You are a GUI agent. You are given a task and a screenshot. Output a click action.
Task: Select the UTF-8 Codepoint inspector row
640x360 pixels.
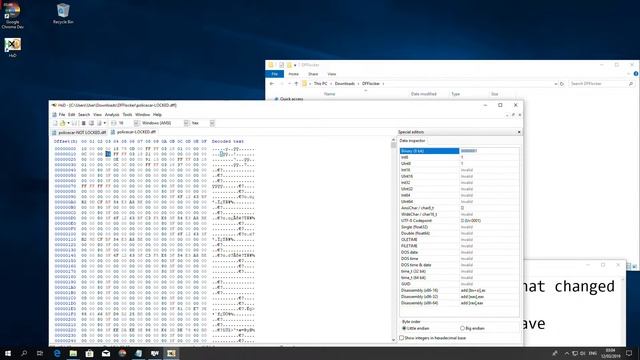coord(459,220)
